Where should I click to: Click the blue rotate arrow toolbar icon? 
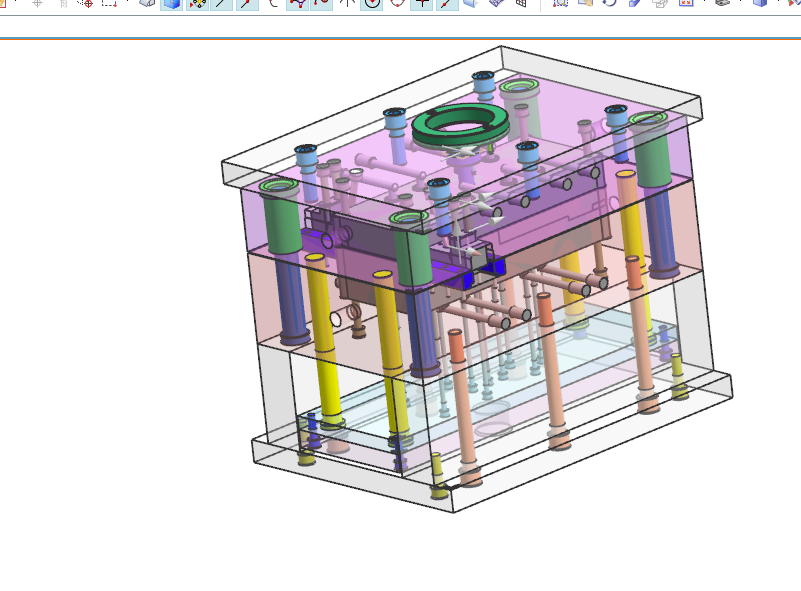tap(609, 3)
